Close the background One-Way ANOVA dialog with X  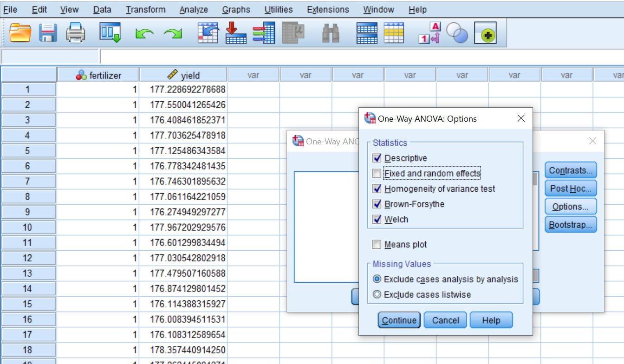[592, 141]
